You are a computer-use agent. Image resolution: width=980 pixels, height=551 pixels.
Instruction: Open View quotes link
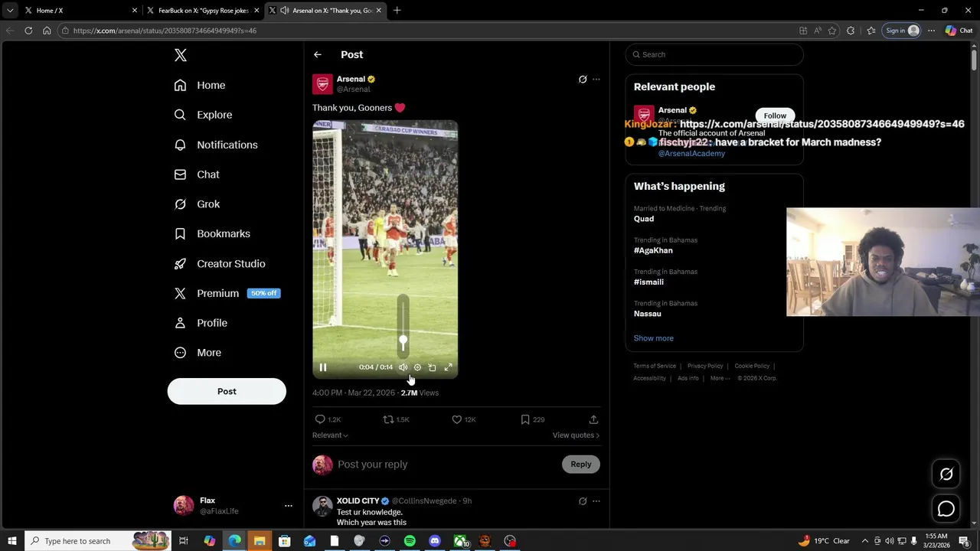pyautogui.click(x=576, y=435)
